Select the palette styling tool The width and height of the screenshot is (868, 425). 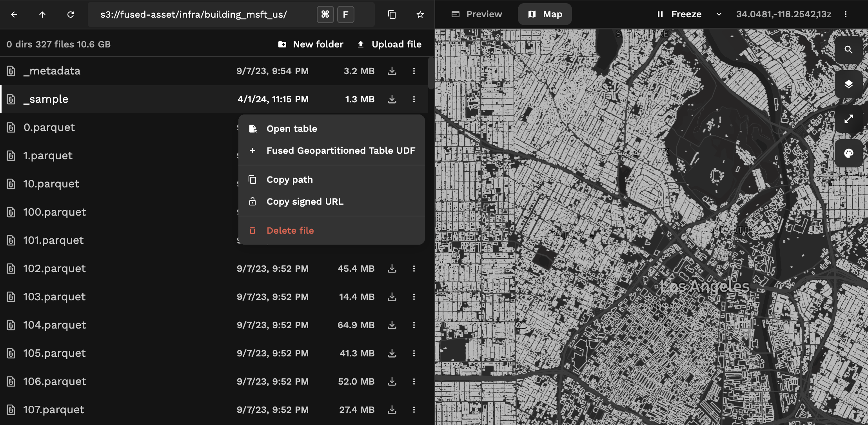[849, 153]
